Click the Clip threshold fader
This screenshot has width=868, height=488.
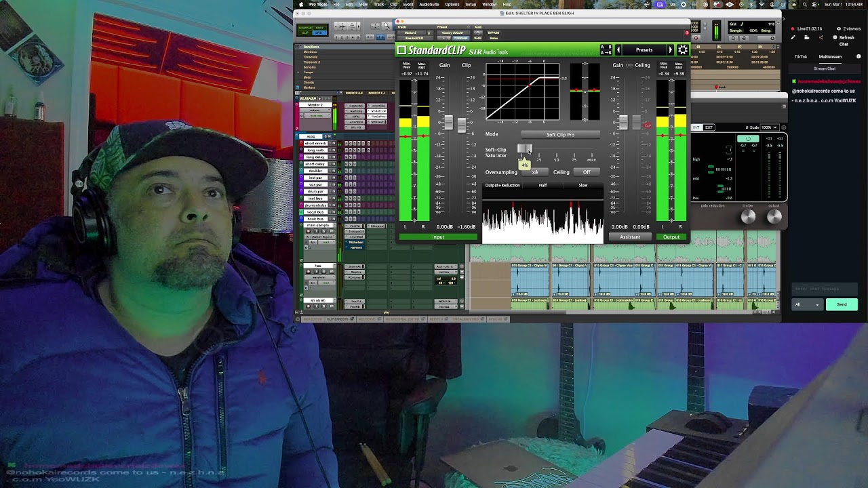[462, 125]
